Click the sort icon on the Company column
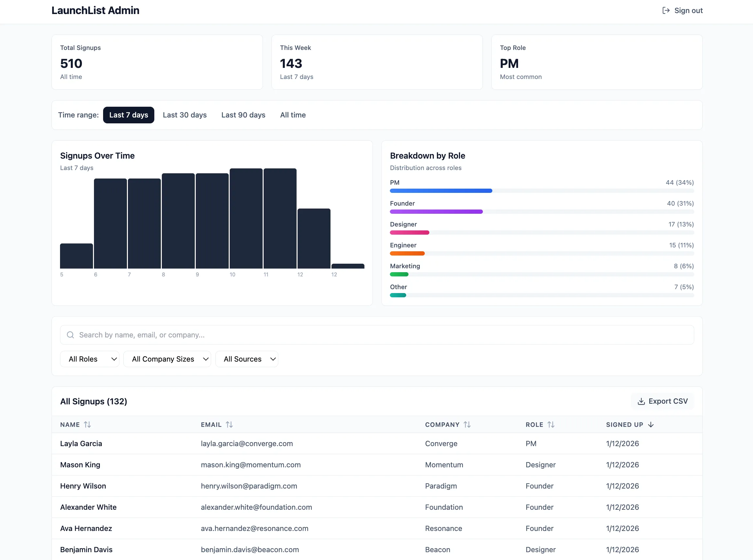753x560 pixels. tap(467, 425)
